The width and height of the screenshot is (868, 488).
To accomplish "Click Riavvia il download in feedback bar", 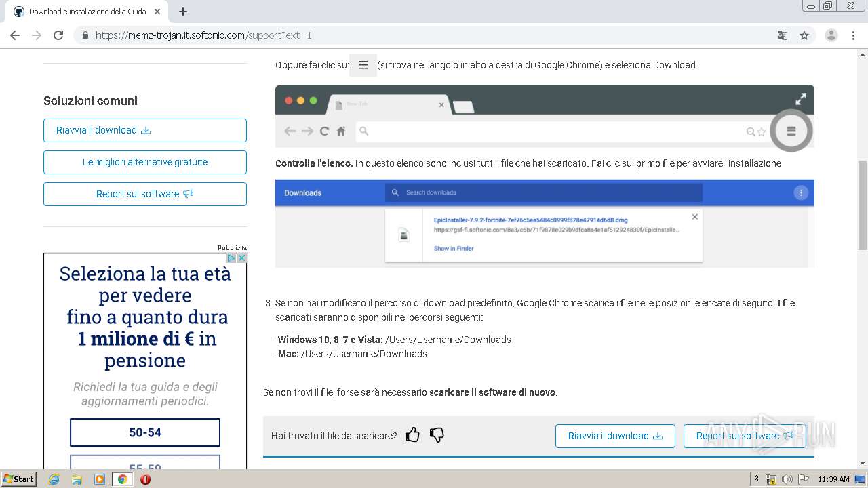I will click(x=615, y=436).
